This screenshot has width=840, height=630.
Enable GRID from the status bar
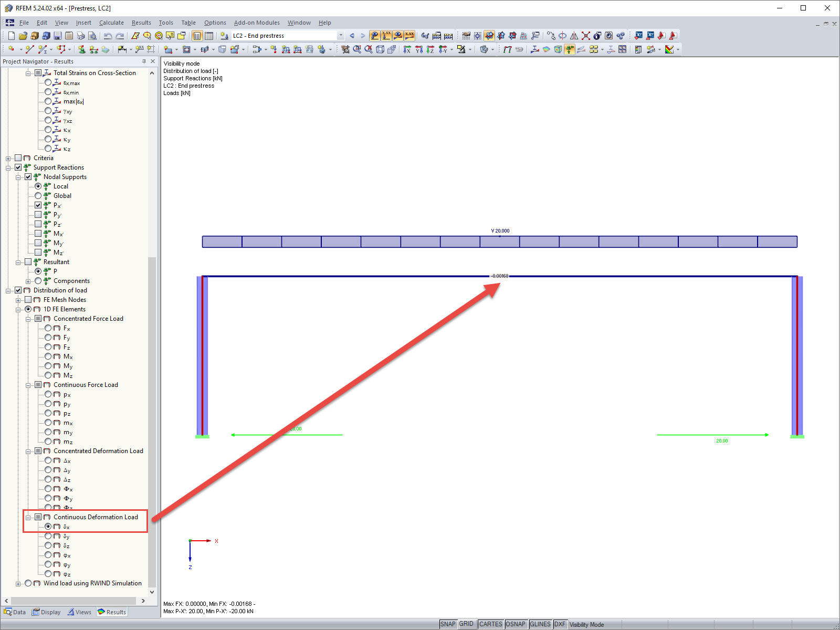pyautogui.click(x=466, y=624)
